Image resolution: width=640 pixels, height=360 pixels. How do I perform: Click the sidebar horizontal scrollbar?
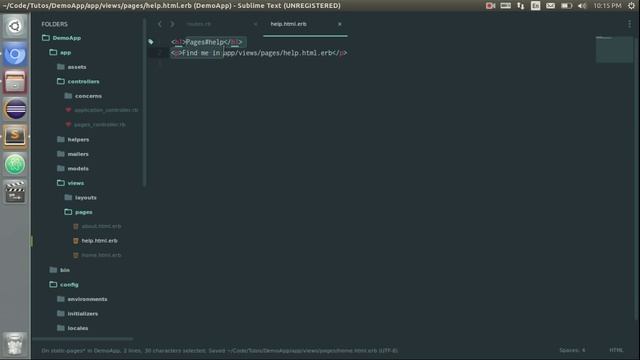[x=83, y=339]
